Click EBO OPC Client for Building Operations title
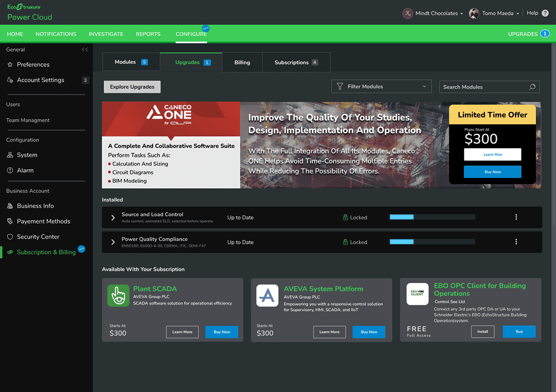556x392 pixels. [480, 289]
